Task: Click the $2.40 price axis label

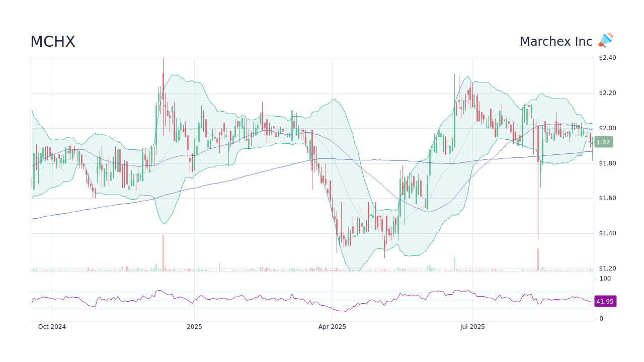Action: coord(607,58)
